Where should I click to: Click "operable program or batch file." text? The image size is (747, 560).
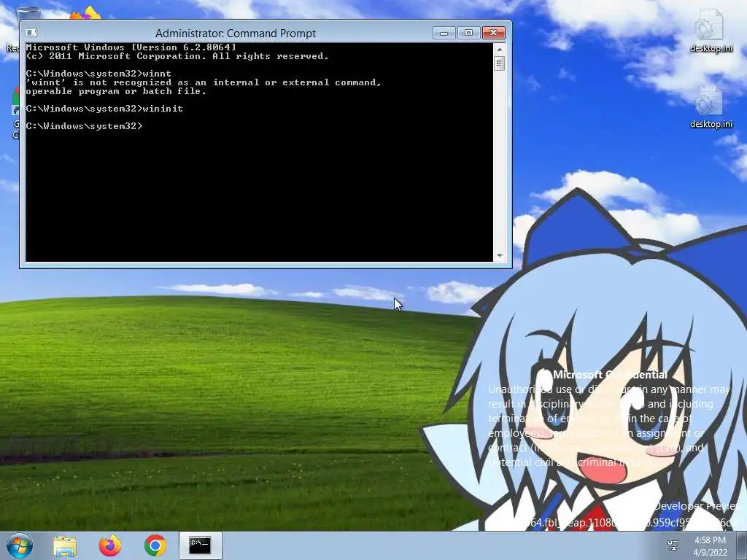point(116,91)
